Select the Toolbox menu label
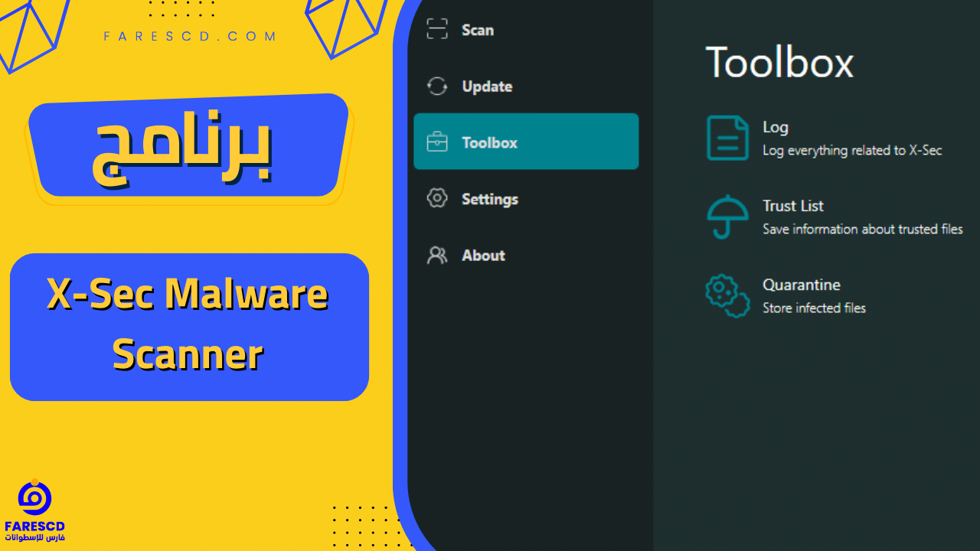The image size is (980, 551). click(x=489, y=142)
